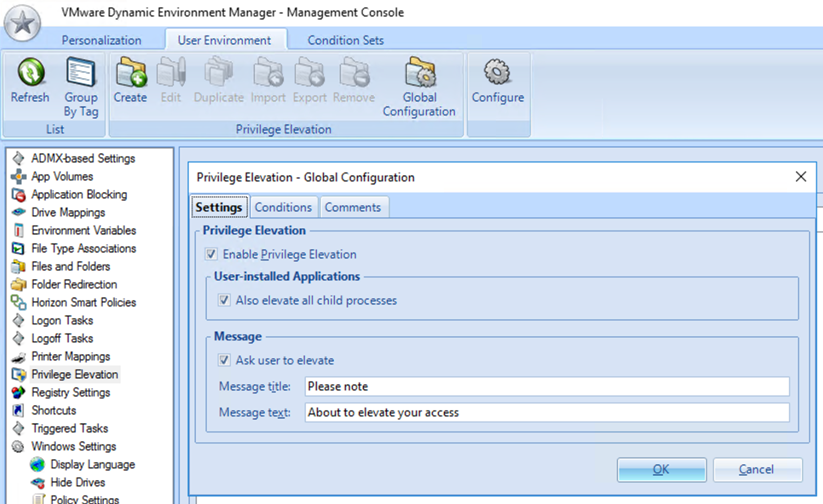Open the Condition Sets ribbon tab

345,41
